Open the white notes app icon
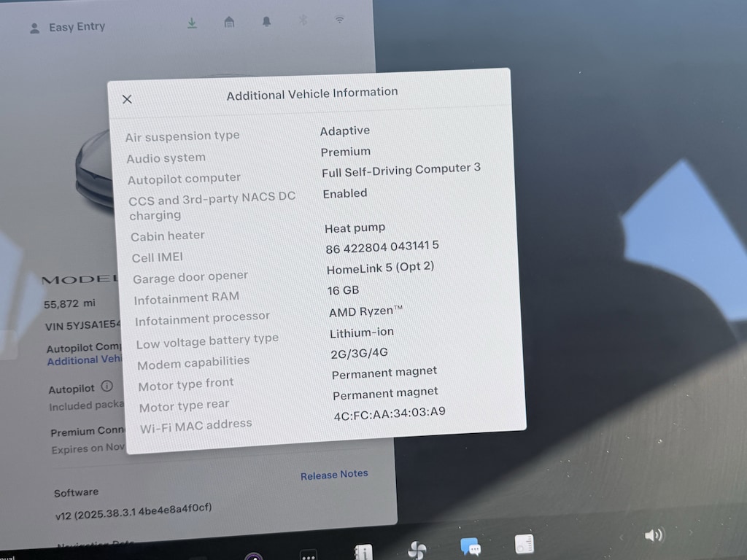 point(524,543)
